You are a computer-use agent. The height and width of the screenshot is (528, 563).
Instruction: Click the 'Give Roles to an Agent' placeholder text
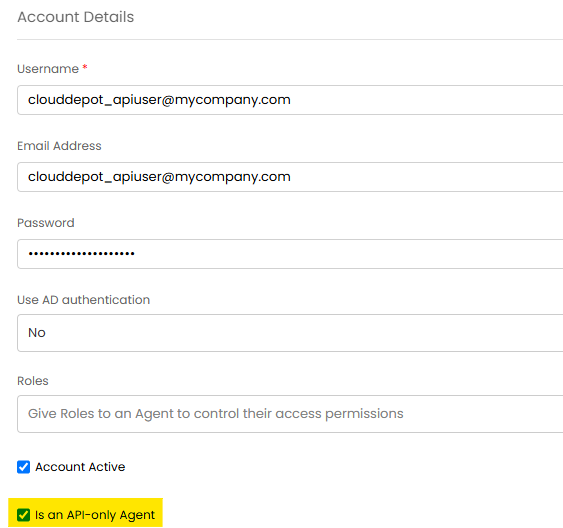[215, 414]
